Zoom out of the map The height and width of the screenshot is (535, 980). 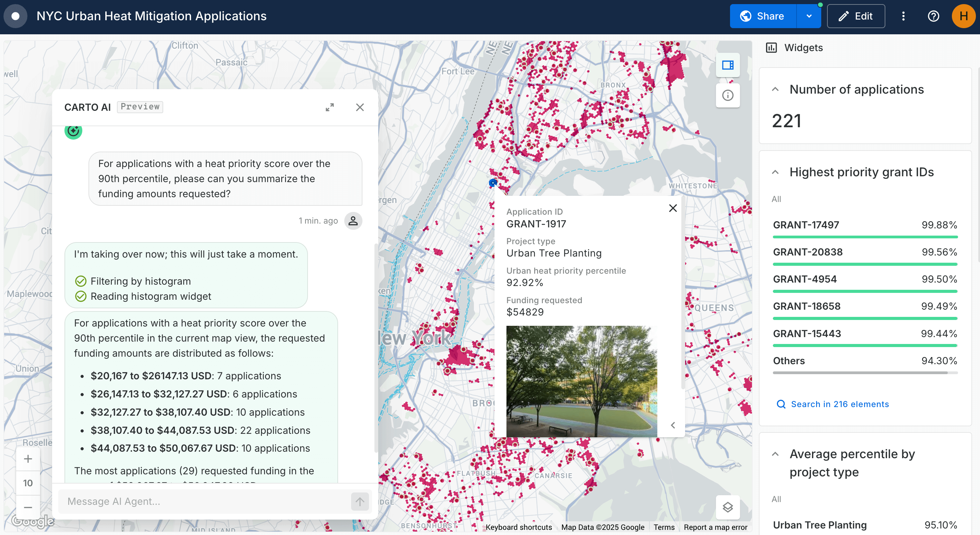coord(28,507)
